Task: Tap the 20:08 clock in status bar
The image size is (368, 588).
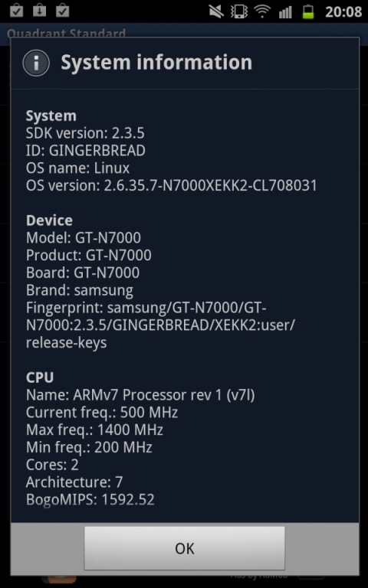Action: pyautogui.click(x=343, y=12)
